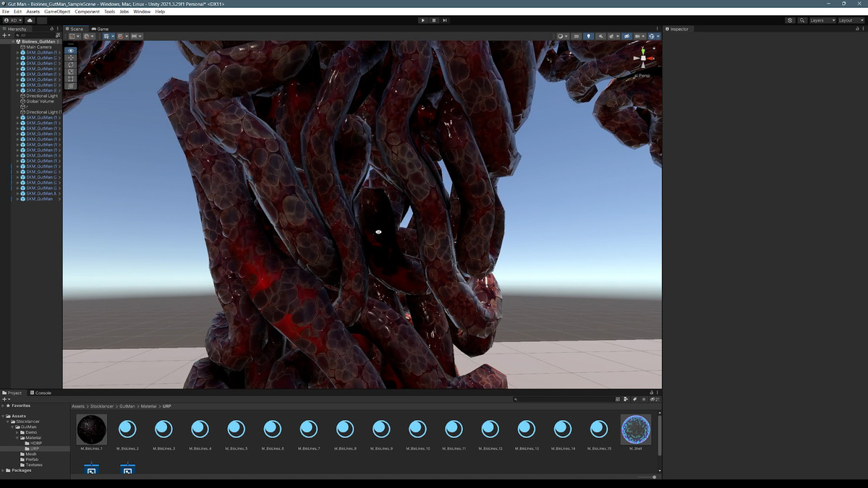The width and height of the screenshot is (868, 488).
Task: Select the Move tool in scene overlay
Action: [x=70, y=57]
